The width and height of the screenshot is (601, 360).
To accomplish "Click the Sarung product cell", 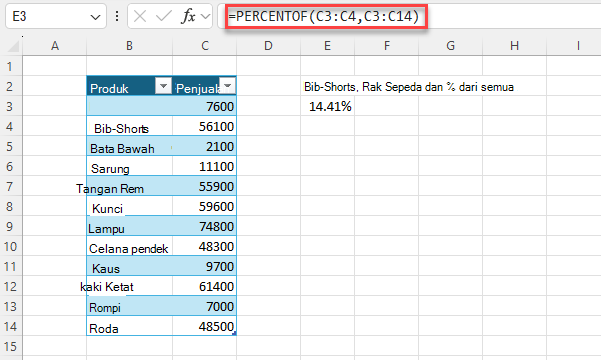I will click(130, 166).
